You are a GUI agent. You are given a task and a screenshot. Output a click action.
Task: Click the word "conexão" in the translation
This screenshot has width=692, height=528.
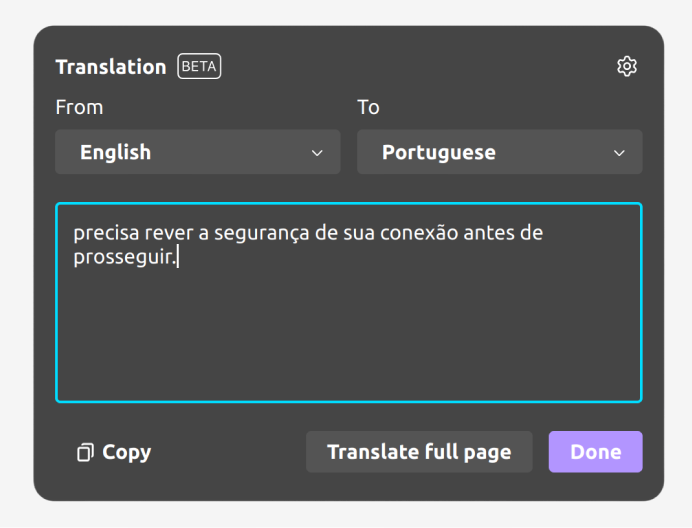[x=419, y=233]
